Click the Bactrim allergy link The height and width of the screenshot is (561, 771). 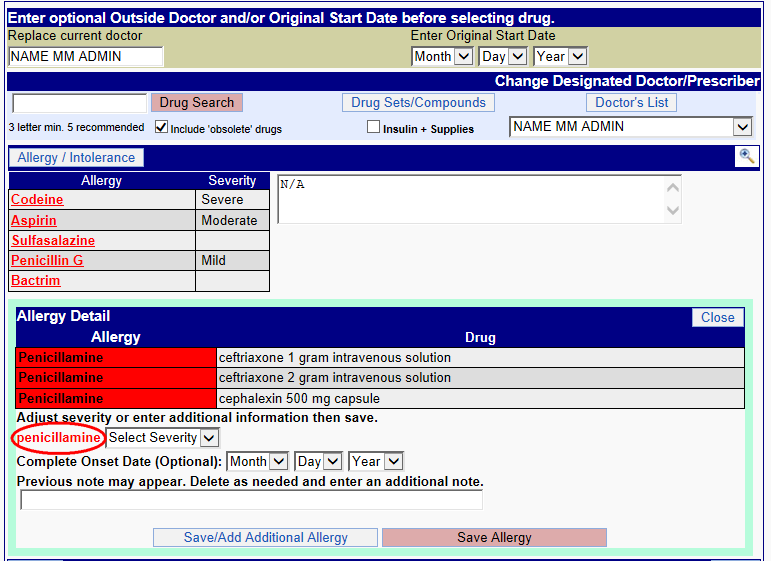pyautogui.click(x=36, y=281)
